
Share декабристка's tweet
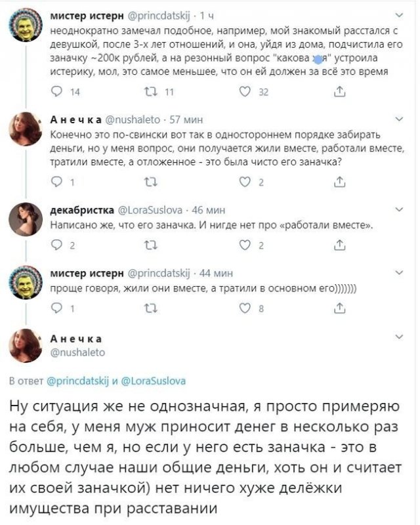(x=339, y=246)
